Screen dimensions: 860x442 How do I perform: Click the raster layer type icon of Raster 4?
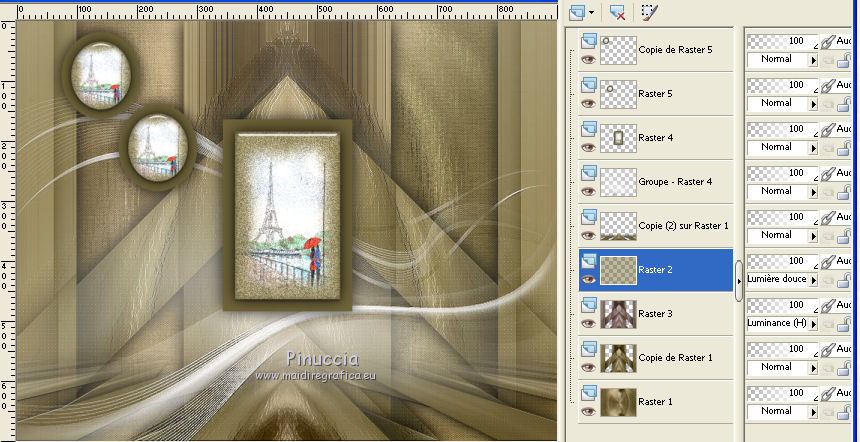tap(589, 128)
